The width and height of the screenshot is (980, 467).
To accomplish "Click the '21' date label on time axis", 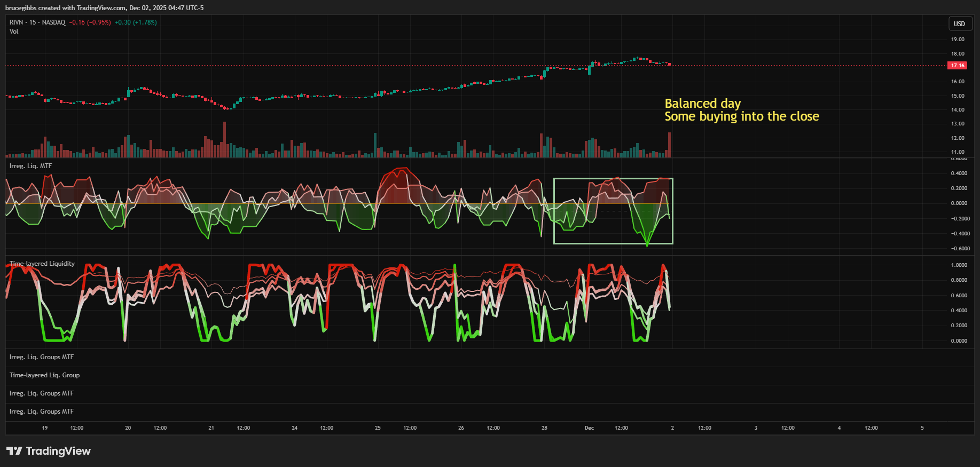I will pyautogui.click(x=211, y=428).
